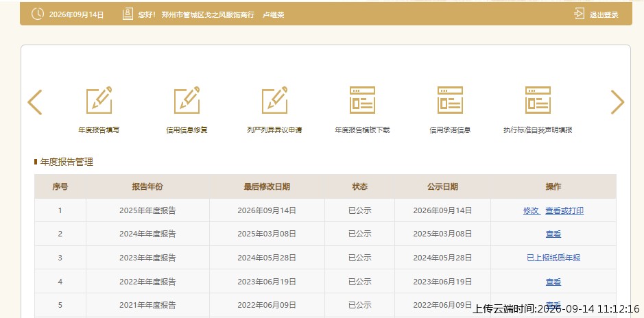Click the 年度报告模板下载 label
The image size is (644, 318).
click(362, 130)
